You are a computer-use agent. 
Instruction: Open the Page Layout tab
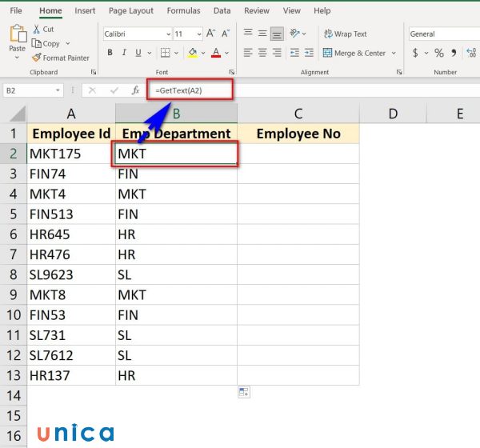[x=131, y=11]
